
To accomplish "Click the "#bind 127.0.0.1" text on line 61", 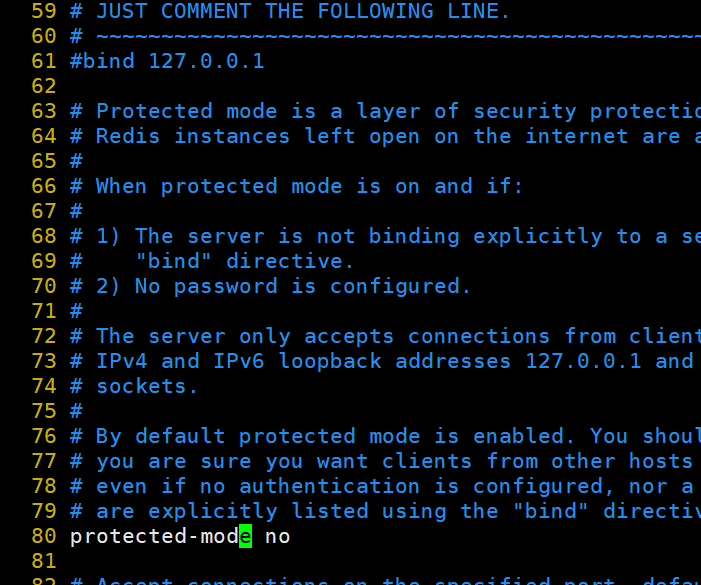I will (167, 61).
